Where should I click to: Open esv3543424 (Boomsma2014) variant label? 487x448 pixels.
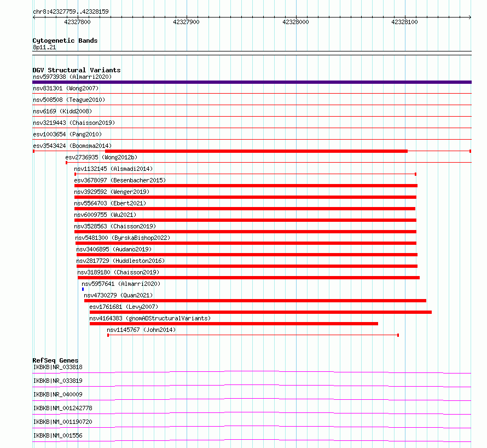[72, 146]
